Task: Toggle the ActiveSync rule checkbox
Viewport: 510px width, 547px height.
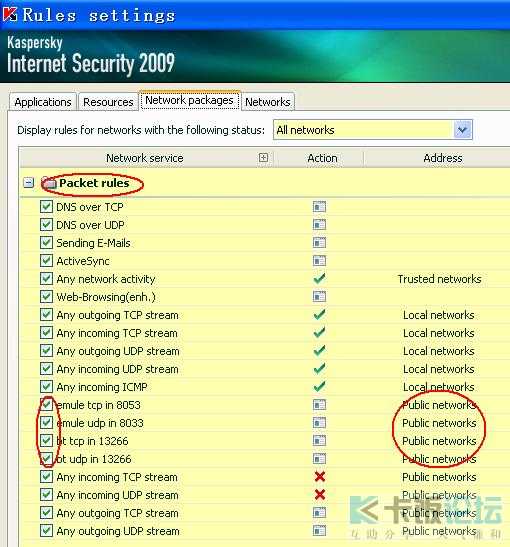Action: pyautogui.click(x=46, y=261)
